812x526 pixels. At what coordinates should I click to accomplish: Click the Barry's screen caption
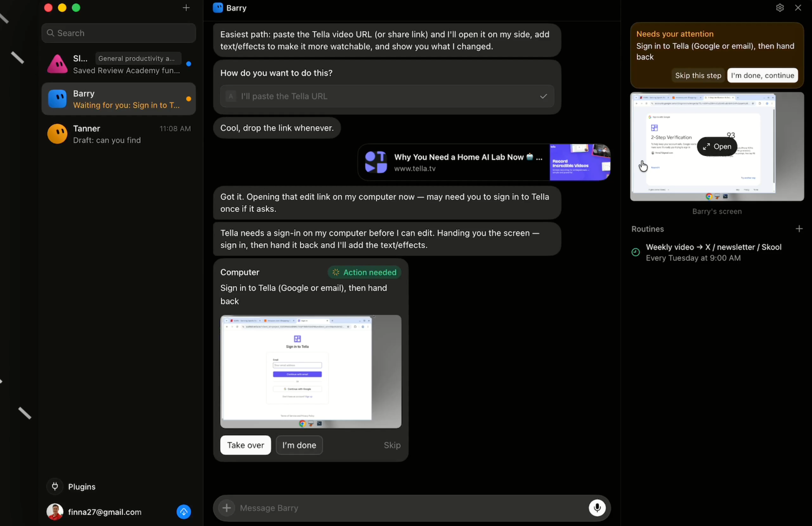[717, 211]
